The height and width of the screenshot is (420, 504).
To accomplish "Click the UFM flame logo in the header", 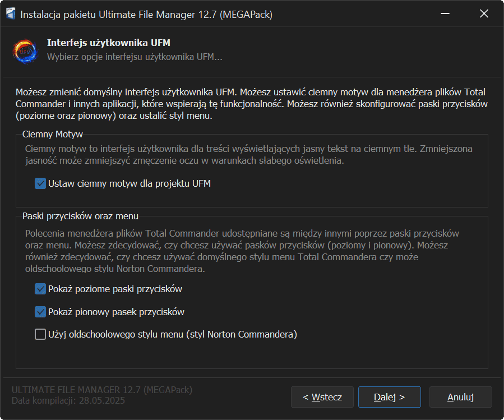I will click(x=25, y=50).
